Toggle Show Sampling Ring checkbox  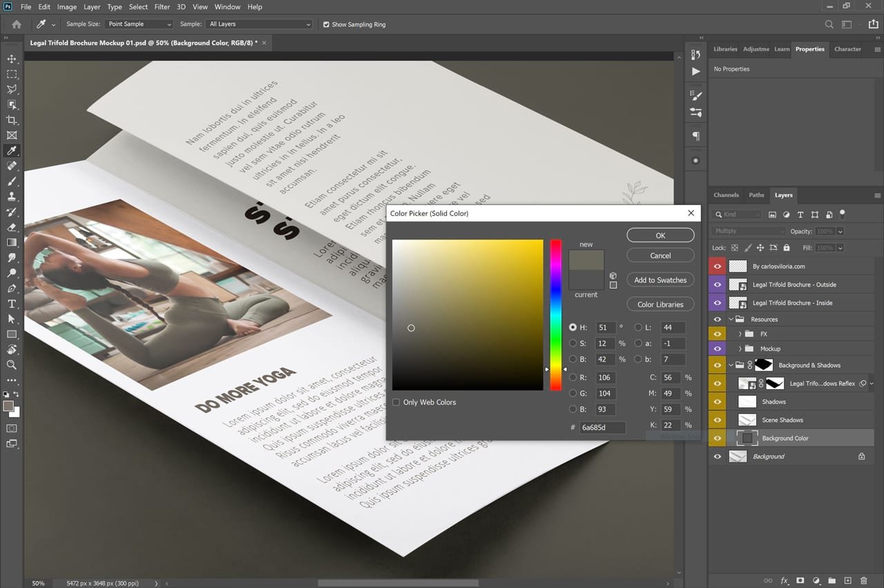click(327, 24)
